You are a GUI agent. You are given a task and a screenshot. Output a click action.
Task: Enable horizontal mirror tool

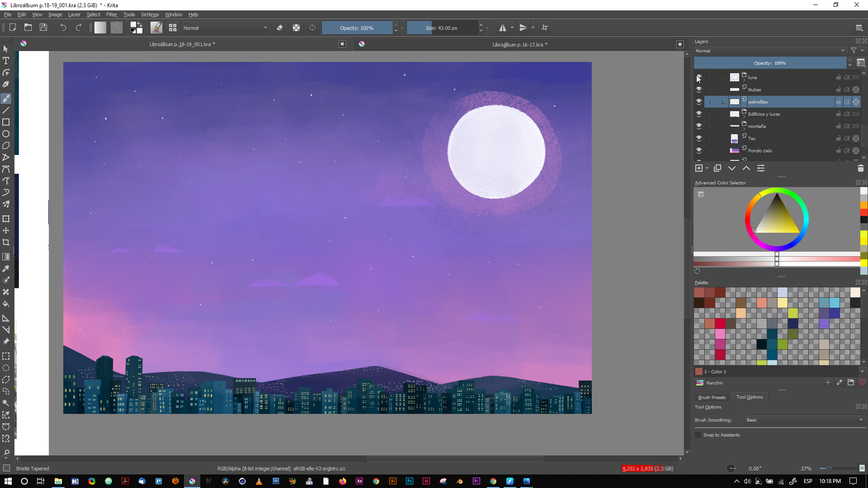502,28
